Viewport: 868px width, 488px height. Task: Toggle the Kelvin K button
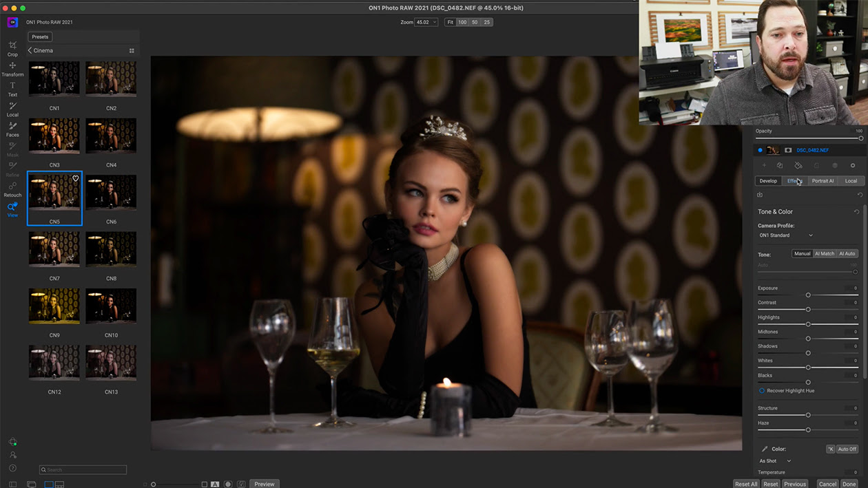tap(831, 449)
